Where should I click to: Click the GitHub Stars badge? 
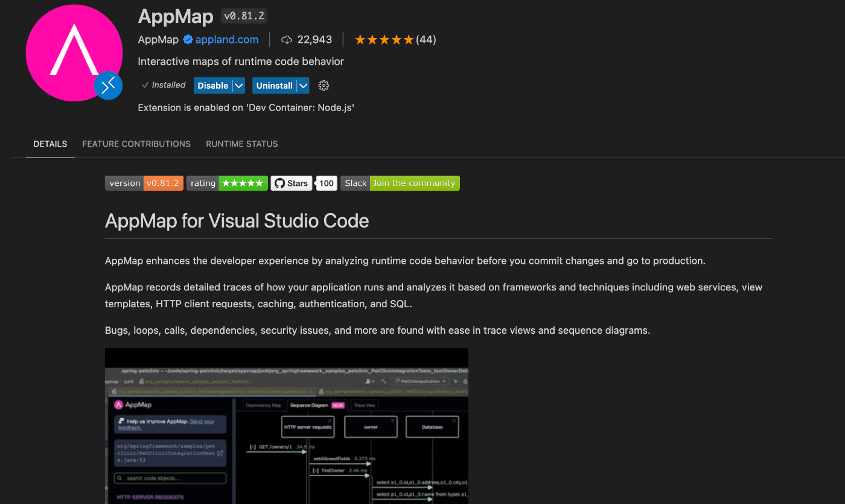[x=292, y=183]
